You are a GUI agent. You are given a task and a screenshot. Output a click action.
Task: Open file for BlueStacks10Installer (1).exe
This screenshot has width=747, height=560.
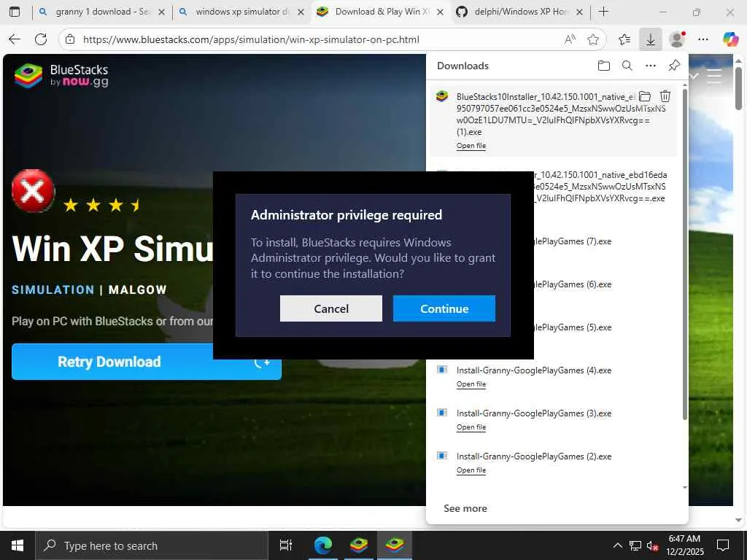[471, 146]
